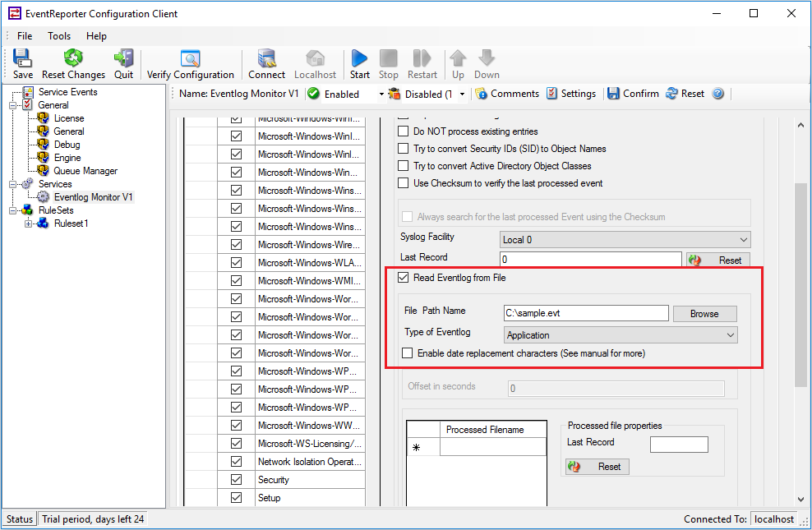
Task: Open the File menu
Action: click(25, 35)
